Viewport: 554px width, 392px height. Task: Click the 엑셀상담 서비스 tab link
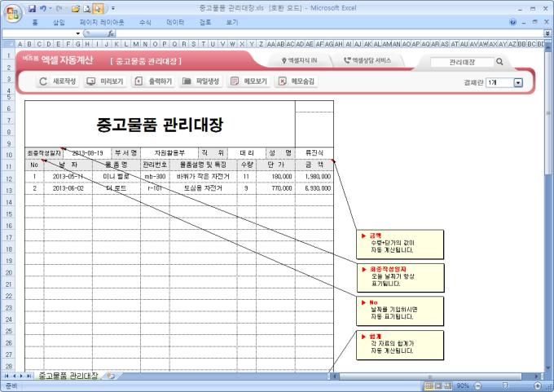pyautogui.click(x=367, y=60)
